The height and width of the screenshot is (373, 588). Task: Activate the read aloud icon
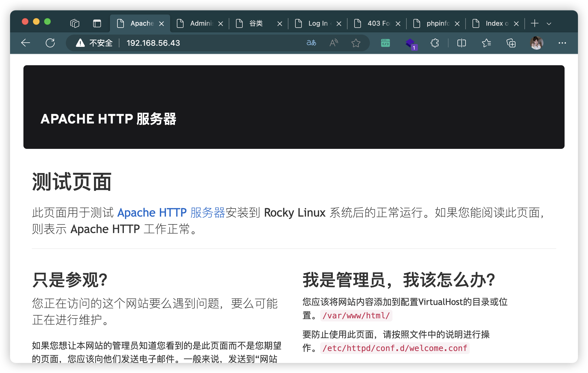(x=334, y=43)
